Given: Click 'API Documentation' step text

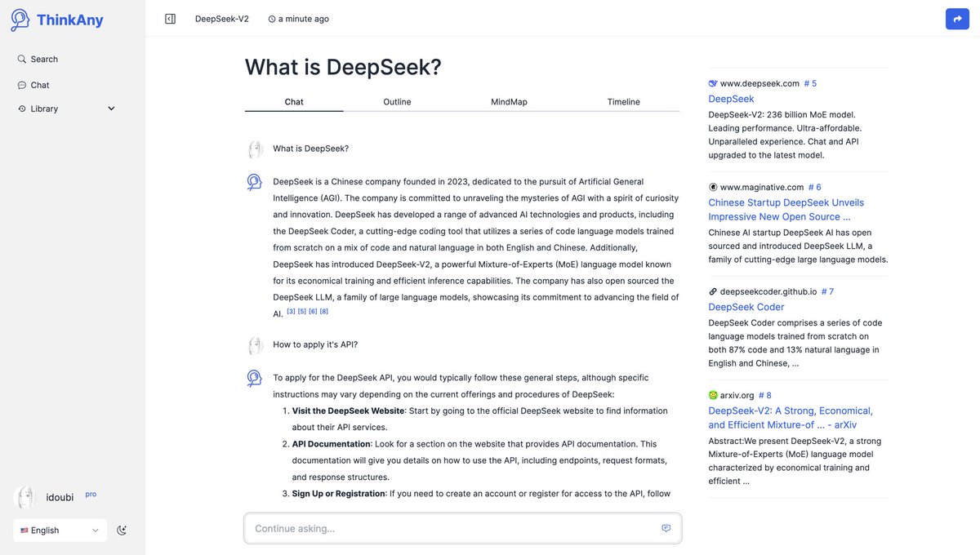Looking at the screenshot, I should pyautogui.click(x=331, y=444).
